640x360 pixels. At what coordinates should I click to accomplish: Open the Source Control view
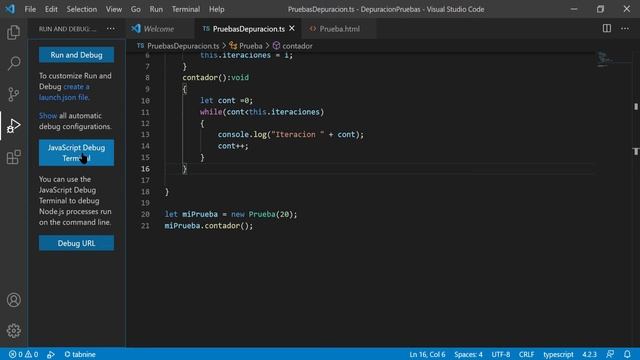click(13, 94)
